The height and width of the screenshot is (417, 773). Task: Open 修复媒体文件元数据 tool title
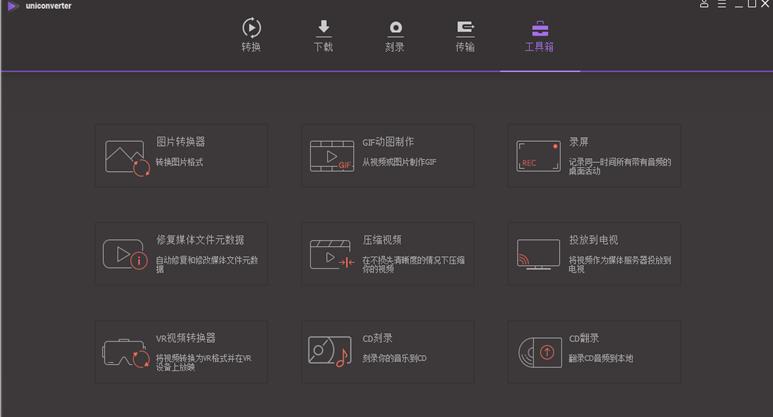(200, 240)
